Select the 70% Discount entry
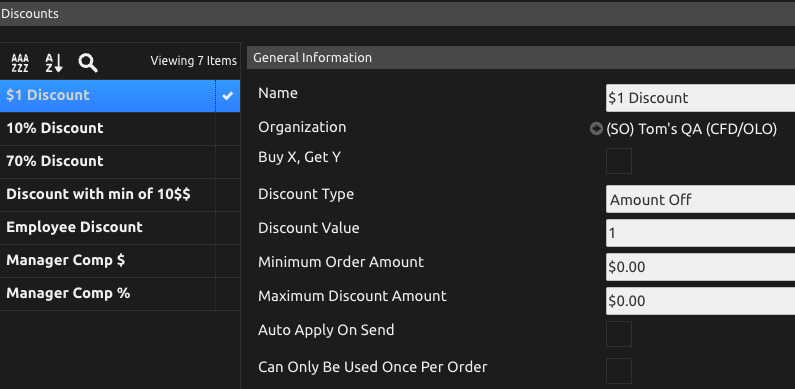The height and width of the screenshot is (389, 795). click(x=120, y=161)
